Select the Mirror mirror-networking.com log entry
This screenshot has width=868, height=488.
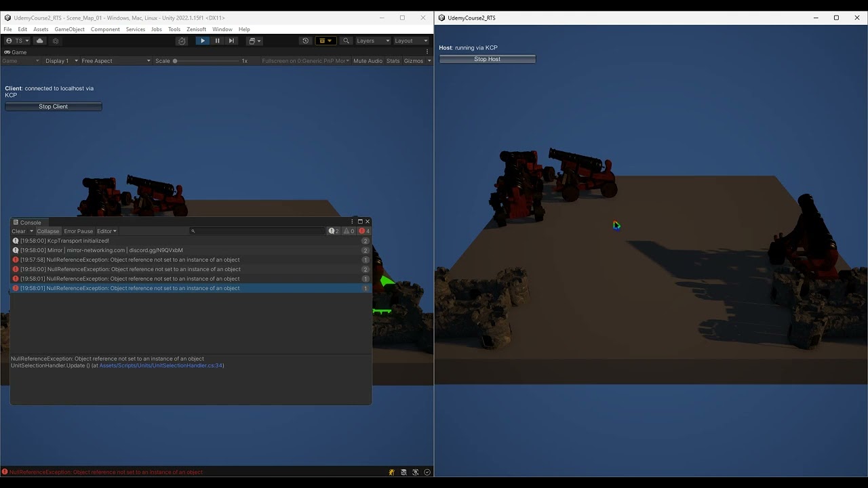[x=191, y=250]
